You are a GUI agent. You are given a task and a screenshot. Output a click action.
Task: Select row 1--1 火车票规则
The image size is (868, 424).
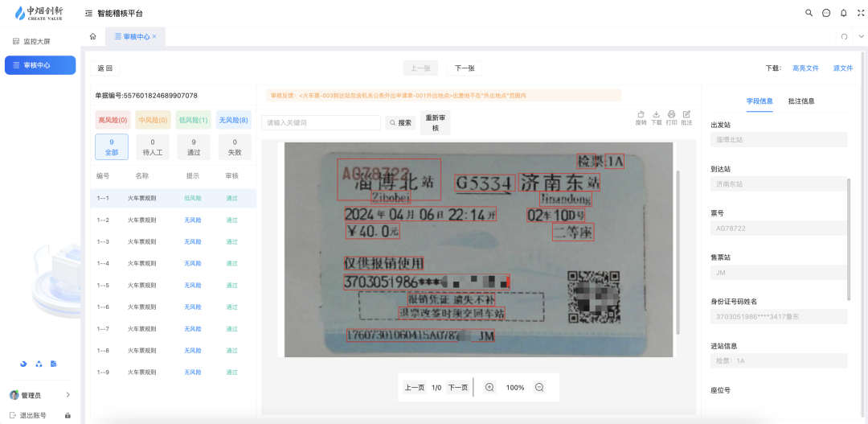click(174, 198)
